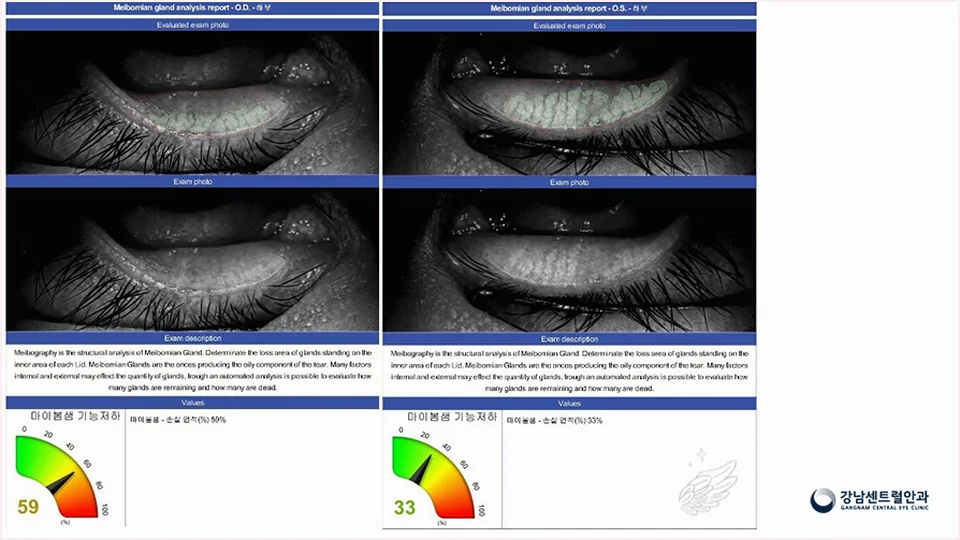
Task: Select the large 33 score number
Action: click(x=405, y=508)
